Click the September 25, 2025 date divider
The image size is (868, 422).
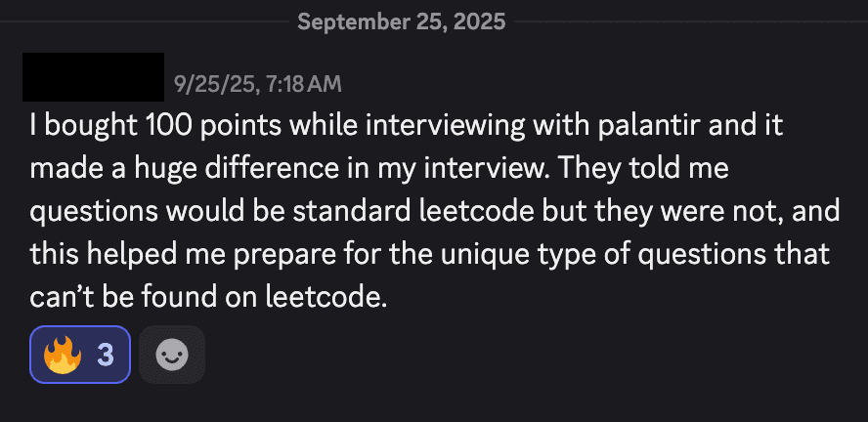click(401, 21)
